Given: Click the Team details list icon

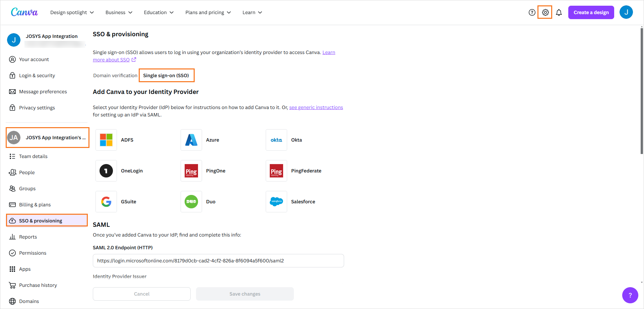Looking at the screenshot, I should 12,156.
